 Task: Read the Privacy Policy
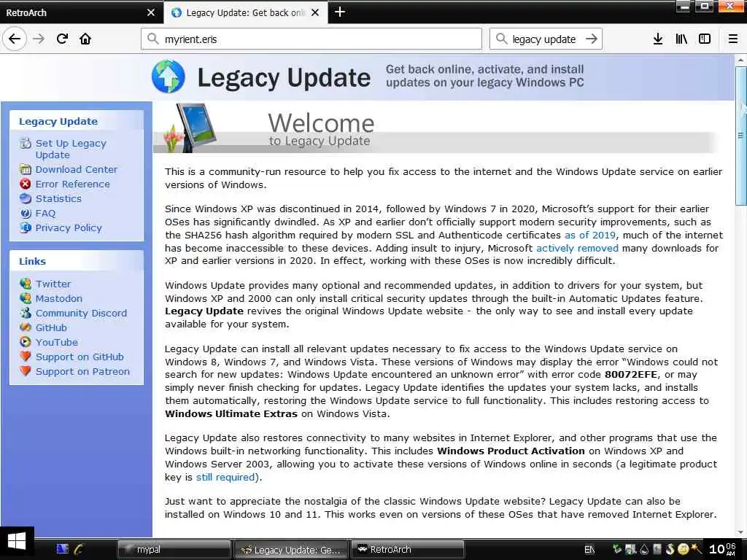coord(69,227)
